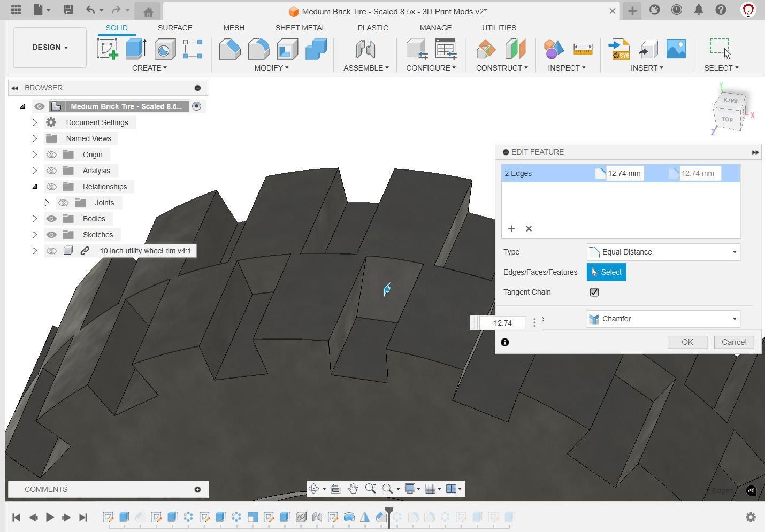Click the timeline position marker

point(389,517)
